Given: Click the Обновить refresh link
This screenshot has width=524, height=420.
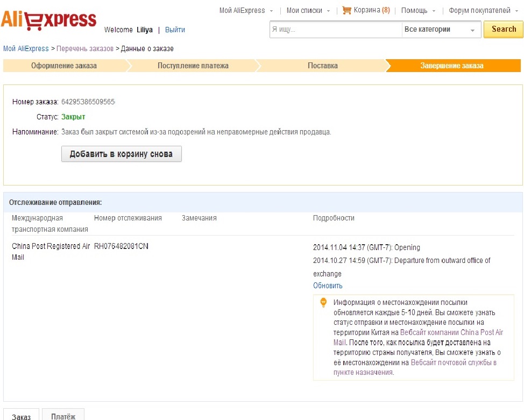Looking at the screenshot, I should [x=328, y=286].
